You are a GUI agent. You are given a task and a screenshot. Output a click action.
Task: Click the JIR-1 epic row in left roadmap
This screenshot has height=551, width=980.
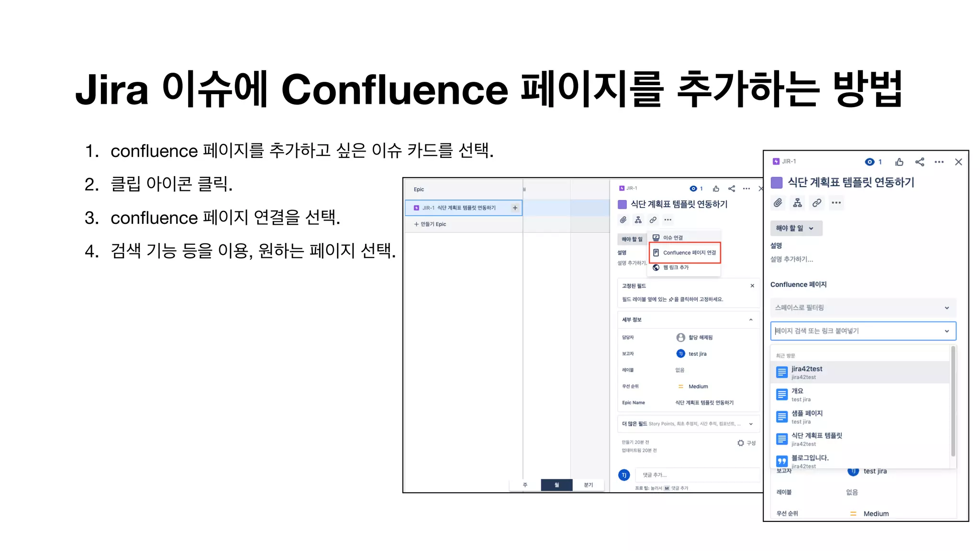(463, 208)
